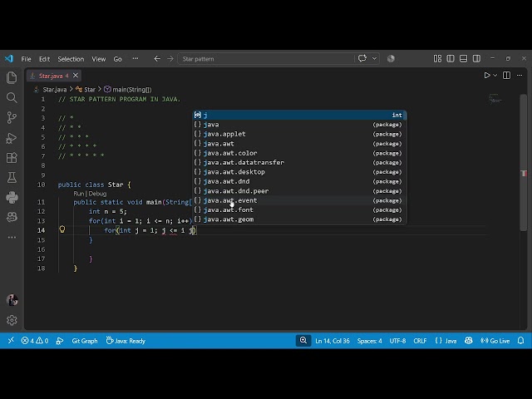Select suggestion j int
The height and width of the screenshot is (399, 532).
tap(299, 115)
